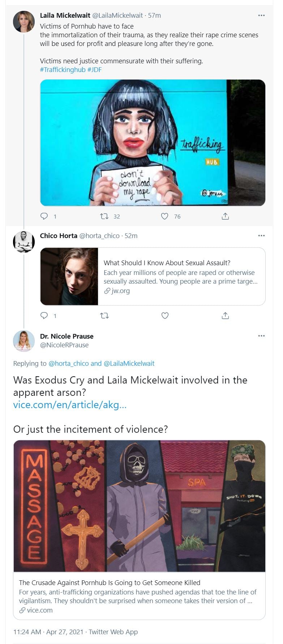283x644 pixels.
Task: Open more options on Laila Mickelwait's tweet
Action: [x=261, y=16]
